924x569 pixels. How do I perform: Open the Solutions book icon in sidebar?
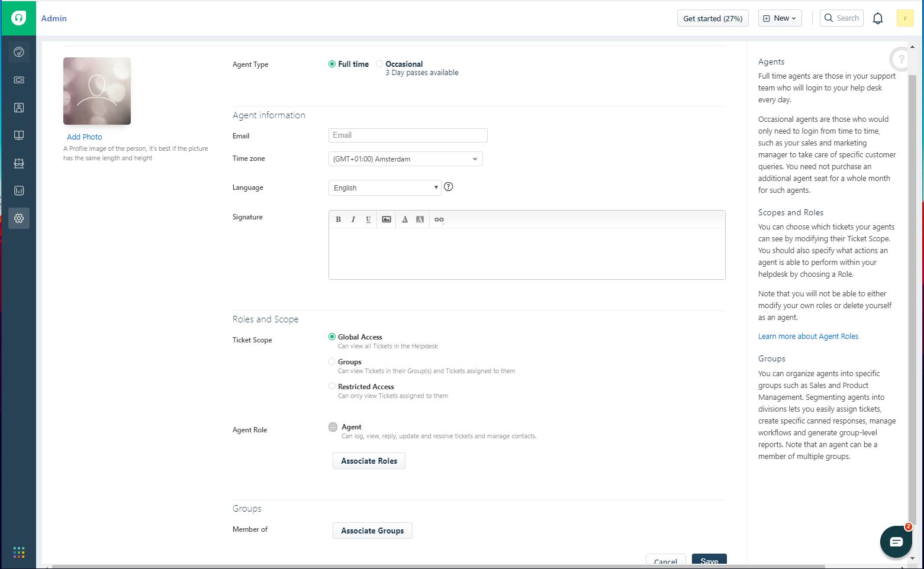point(19,135)
